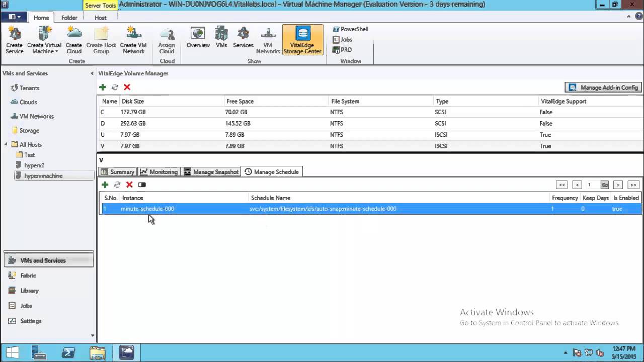This screenshot has width=644, height=362.
Task: Go to first page of schedules
Action: click(562, 185)
